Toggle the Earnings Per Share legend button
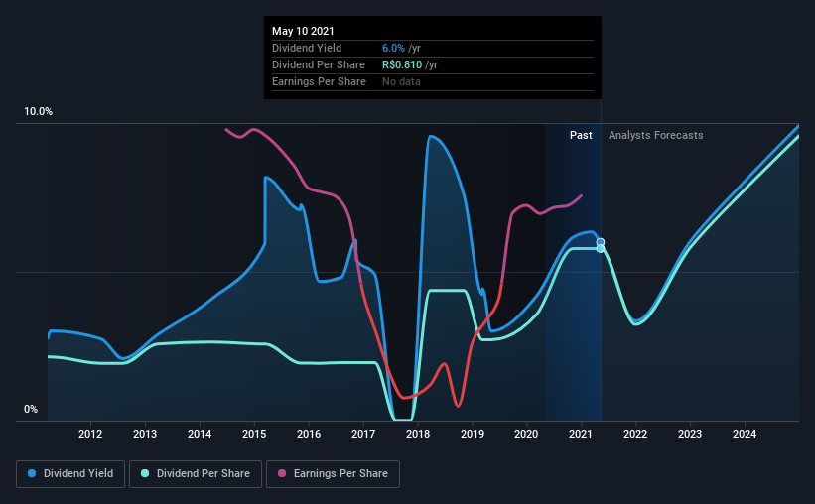 (x=333, y=474)
